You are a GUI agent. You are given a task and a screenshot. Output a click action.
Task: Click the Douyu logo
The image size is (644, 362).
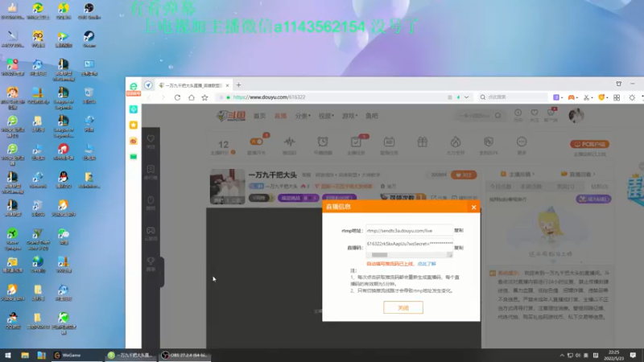coord(231,116)
